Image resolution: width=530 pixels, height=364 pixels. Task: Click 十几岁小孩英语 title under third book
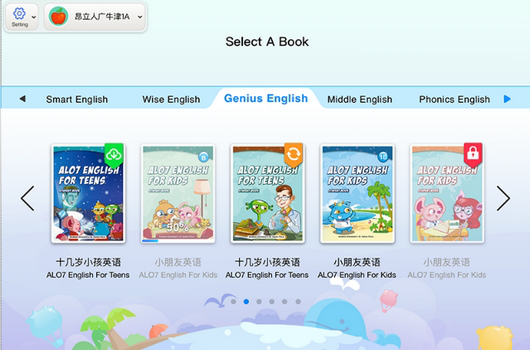267,262
